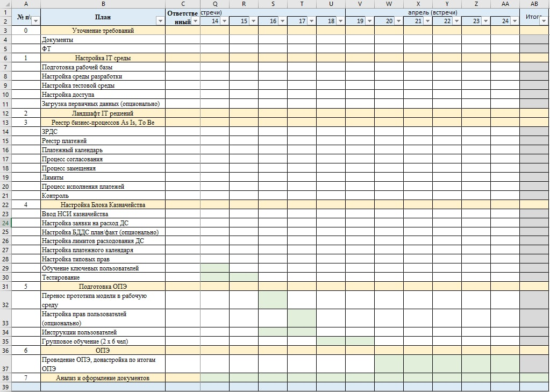Screen dimensions: 550x392
Task: Expand the Ответственный column filter arrow
Action: [196, 21]
